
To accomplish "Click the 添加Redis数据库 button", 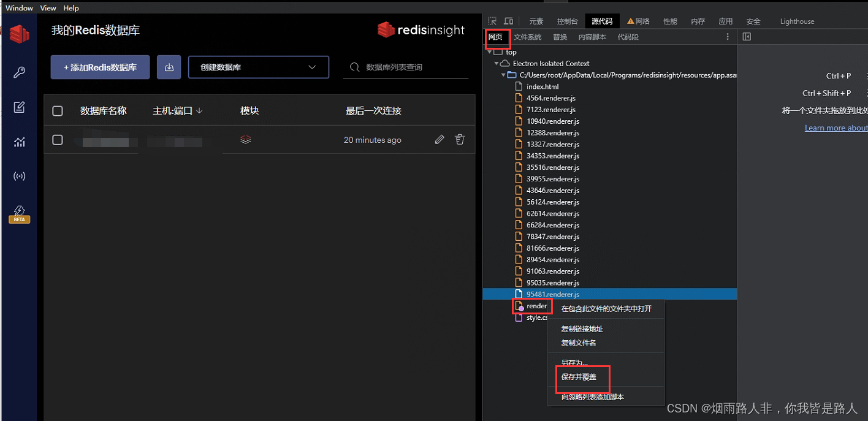I will pos(100,67).
